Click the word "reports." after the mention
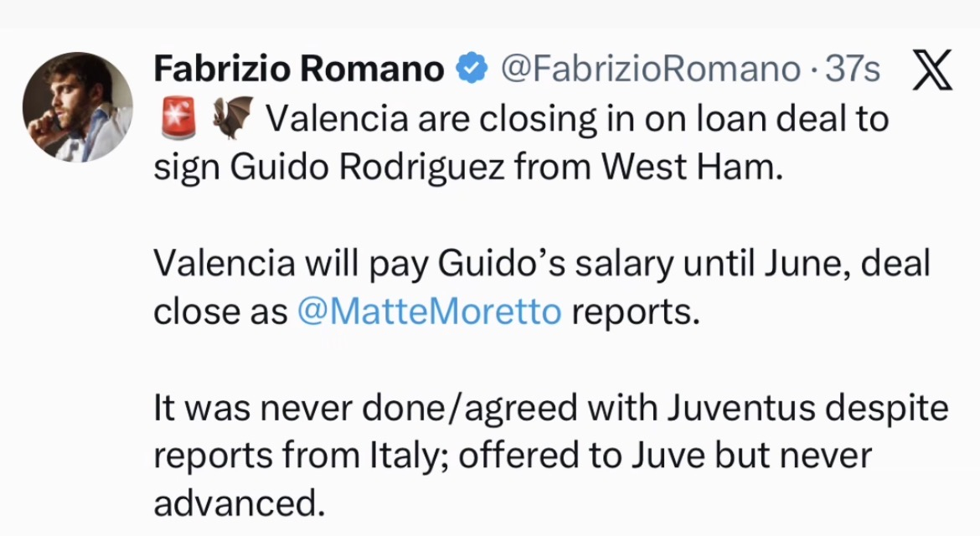The height and width of the screenshot is (536, 980). coord(634,312)
